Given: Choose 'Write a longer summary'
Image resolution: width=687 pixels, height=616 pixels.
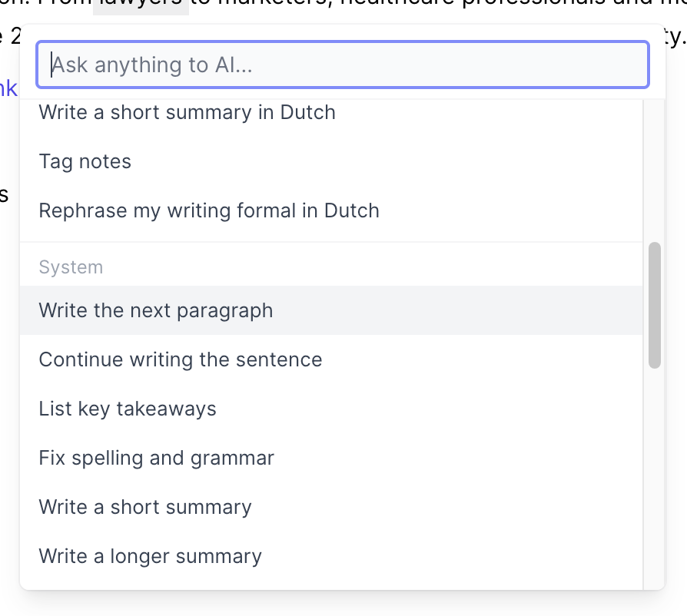Looking at the screenshot, I should pyautogui.click(x=330, y=556).
